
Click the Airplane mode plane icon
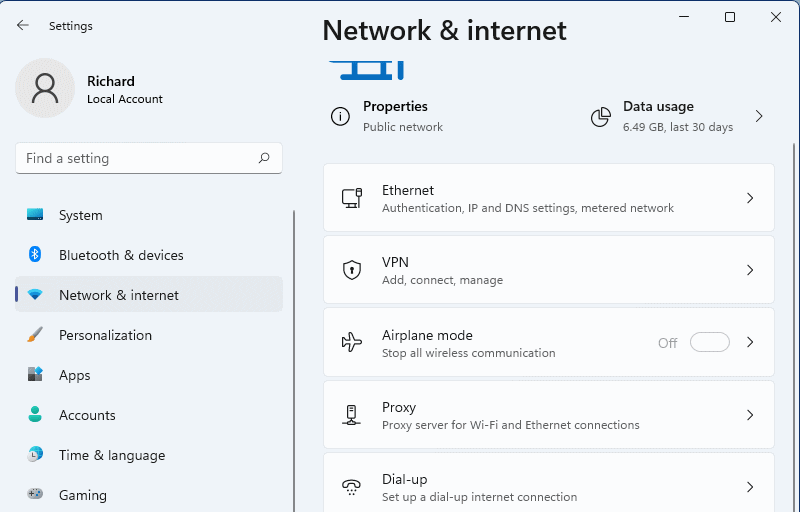tap(352, 342)
